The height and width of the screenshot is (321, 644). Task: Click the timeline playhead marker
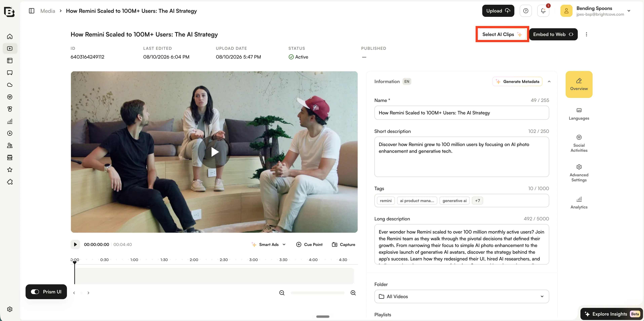coord(74,263)
